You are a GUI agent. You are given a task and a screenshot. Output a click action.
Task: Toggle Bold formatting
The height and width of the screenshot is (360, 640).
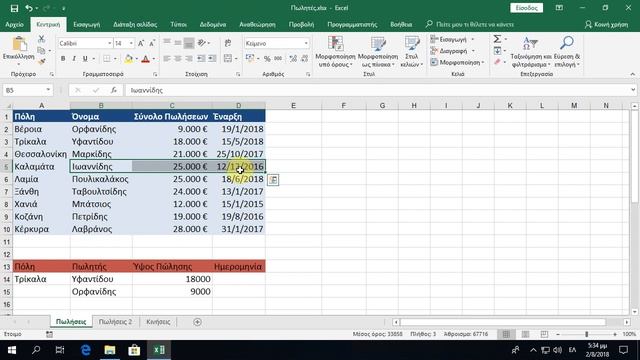coord(63,59)
